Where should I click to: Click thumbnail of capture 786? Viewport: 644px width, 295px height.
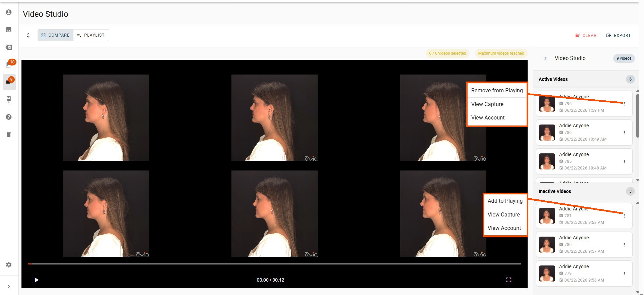click(547, 133)
